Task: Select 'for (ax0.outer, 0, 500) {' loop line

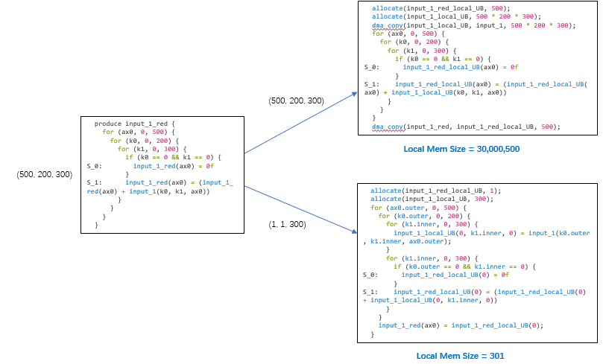Action: (418, 208)
